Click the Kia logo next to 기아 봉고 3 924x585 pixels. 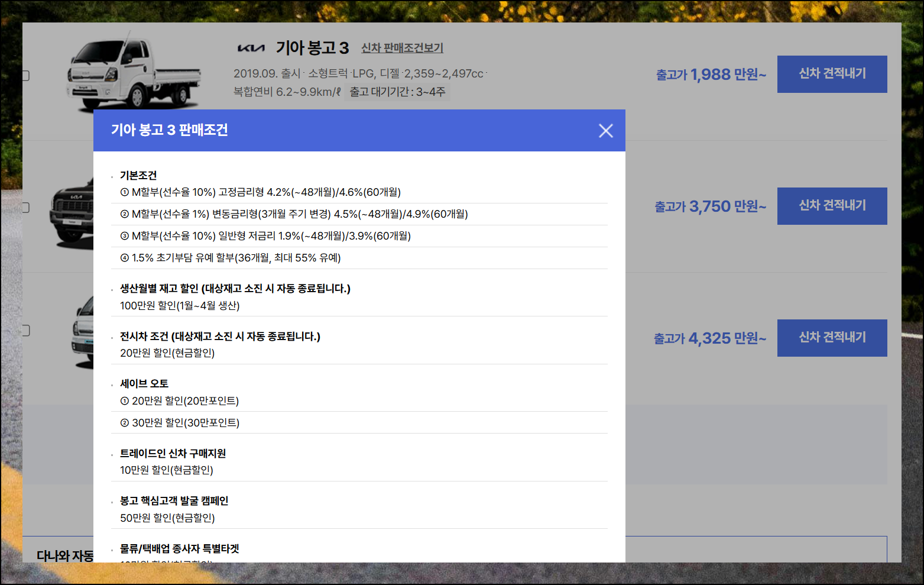click(251, 48)
